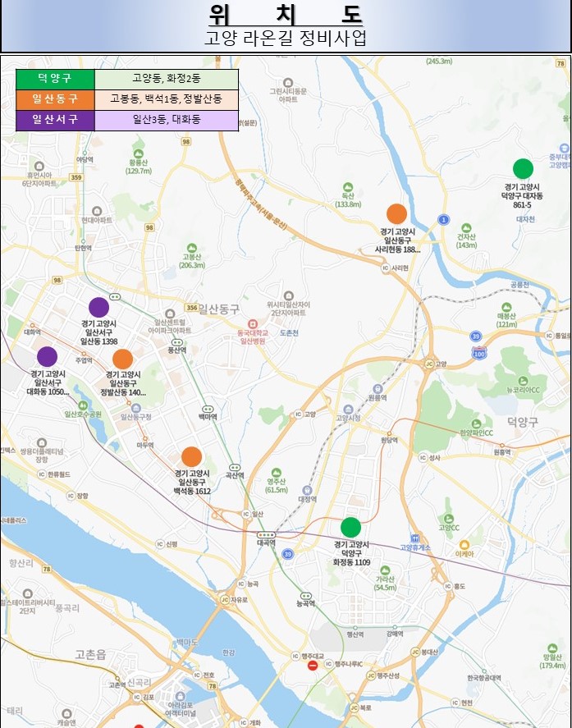This screenshot has height=728, width=572.
Task: Click the orange marker at 정발산동
Action: pos(122,359)
